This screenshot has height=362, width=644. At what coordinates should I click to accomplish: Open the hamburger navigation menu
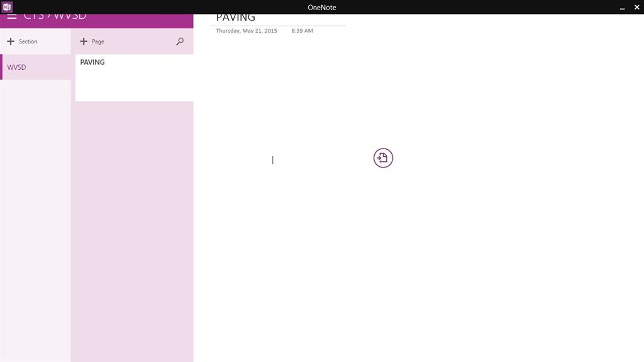pyautogui.click(x=11, y=17)
